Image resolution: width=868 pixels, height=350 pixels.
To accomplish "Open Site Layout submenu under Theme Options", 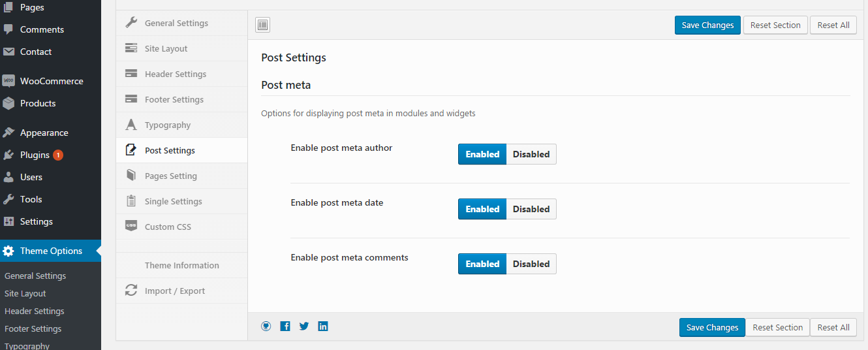I will pos(25,293).
